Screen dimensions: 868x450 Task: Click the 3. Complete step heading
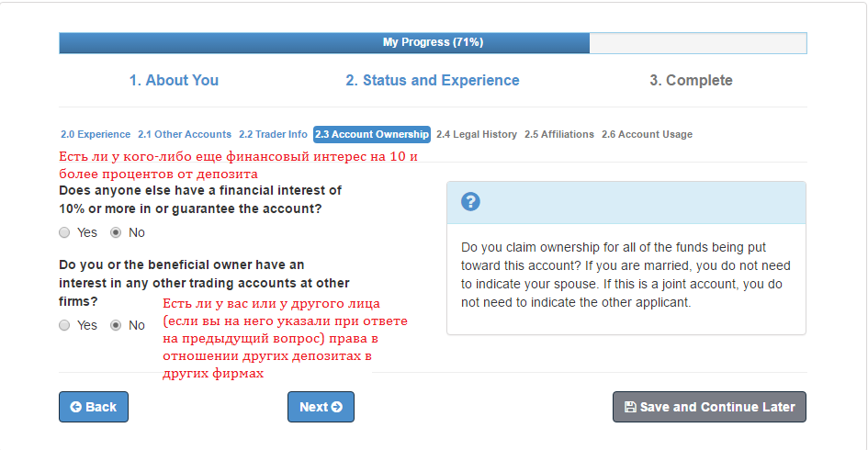691,80
